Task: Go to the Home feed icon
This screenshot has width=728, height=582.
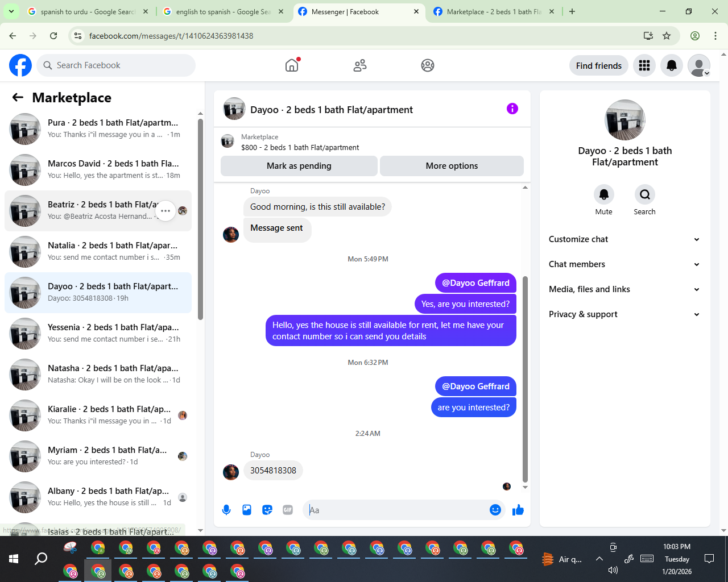Action: click(x=292, y=65)
